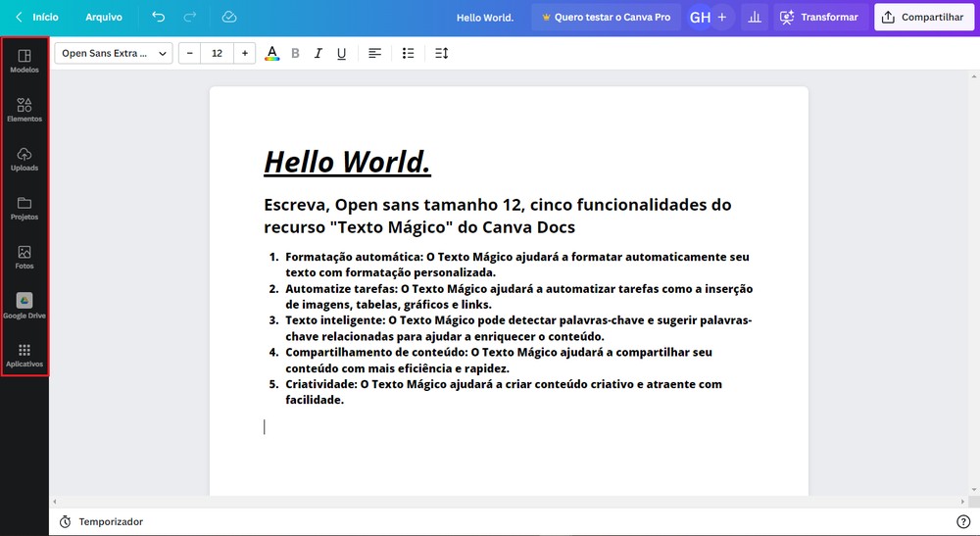Toggle bold formatting
The width and height of the screenshot is (980, 536).
click(x=296, y=53)
